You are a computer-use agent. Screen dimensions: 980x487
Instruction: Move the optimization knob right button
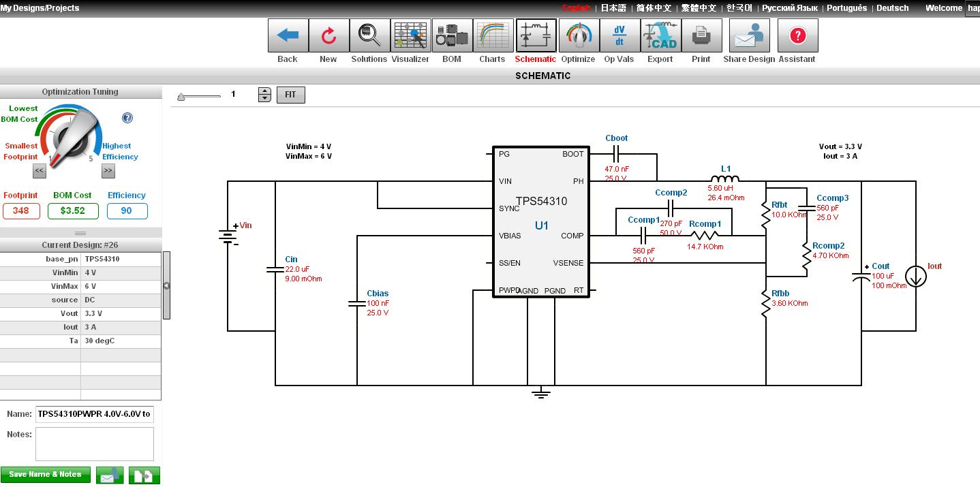tap(108, 171)
